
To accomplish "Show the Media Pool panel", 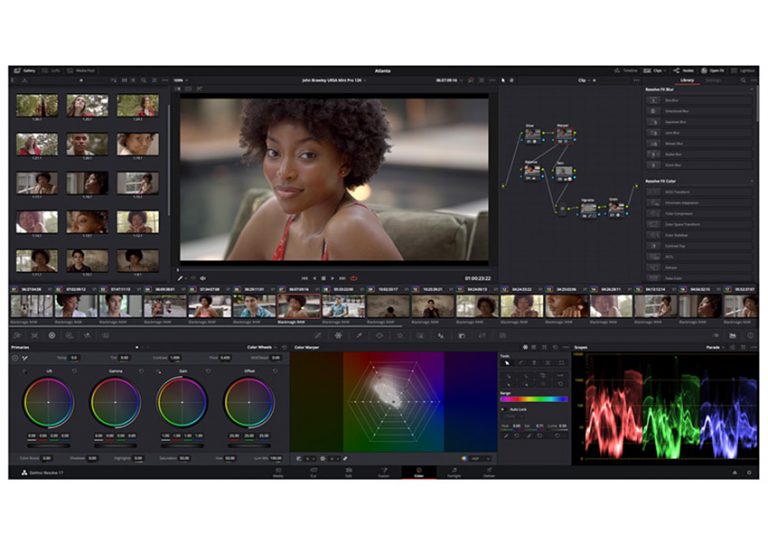I will (84, 71).
